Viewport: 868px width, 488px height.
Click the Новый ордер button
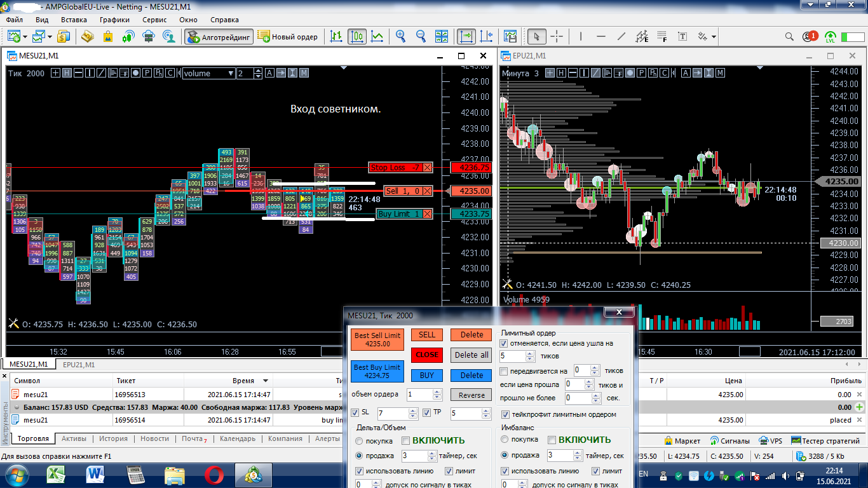coord(288,37)
